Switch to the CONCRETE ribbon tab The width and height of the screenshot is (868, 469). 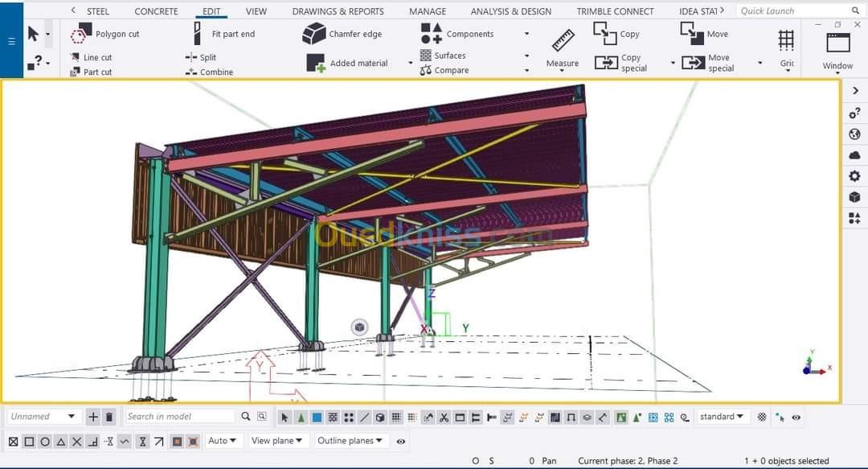(156, 11)
